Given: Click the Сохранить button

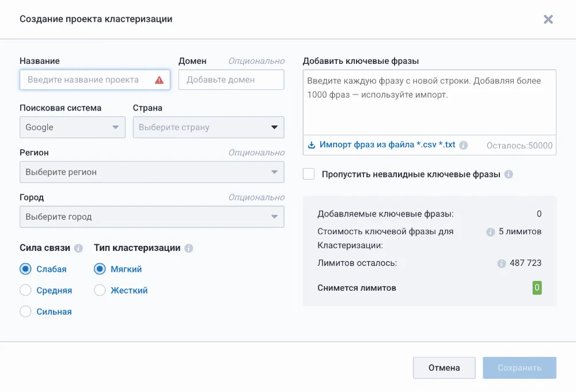Looking at the screenshot, I should click(x=520, y=368).
